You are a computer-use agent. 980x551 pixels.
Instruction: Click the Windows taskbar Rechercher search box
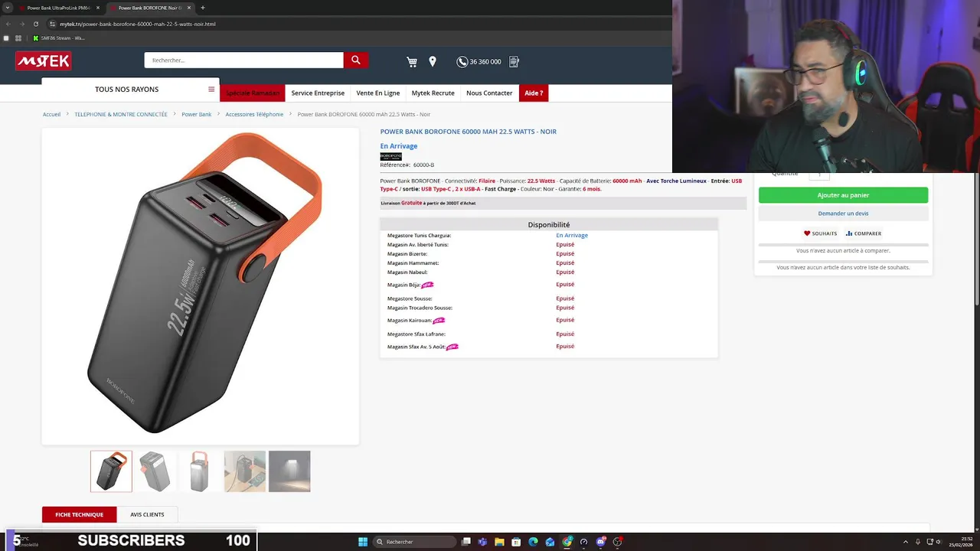coord(414,542)
